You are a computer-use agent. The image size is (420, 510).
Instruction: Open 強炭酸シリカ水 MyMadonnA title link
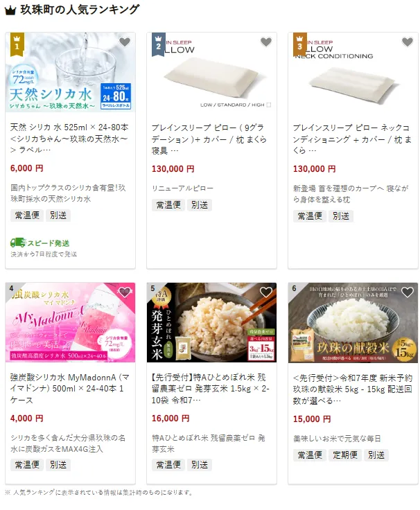[x=69, y=388]
